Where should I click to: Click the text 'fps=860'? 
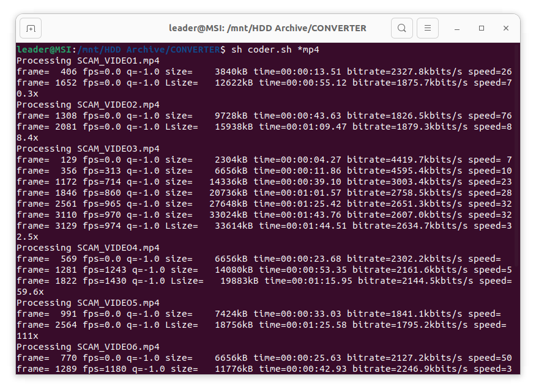point(102,193)
